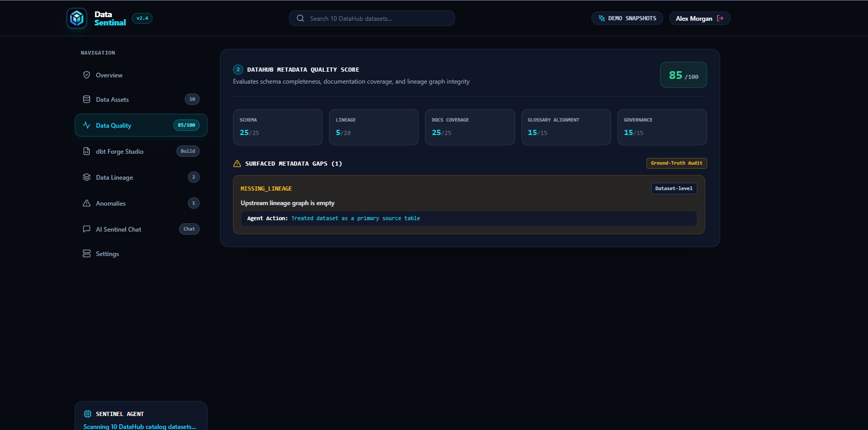Screen dimensions: 868x430
Task: Click the sparkle icon in Demo Snapshots
Action: (602, 18)
